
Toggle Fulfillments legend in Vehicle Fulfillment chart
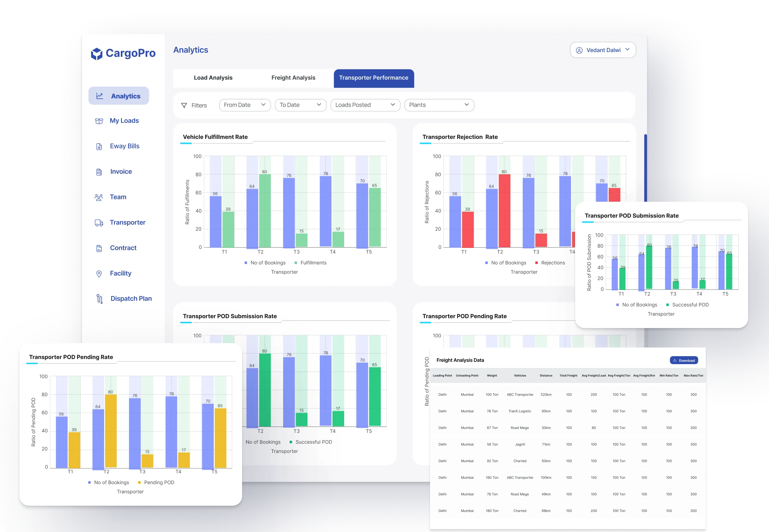pyautogui.click(x=310, y=263)
